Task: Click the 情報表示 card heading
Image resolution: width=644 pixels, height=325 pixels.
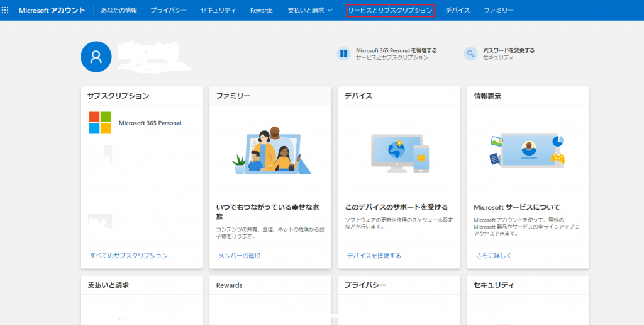Action: [x=487, y=96]
